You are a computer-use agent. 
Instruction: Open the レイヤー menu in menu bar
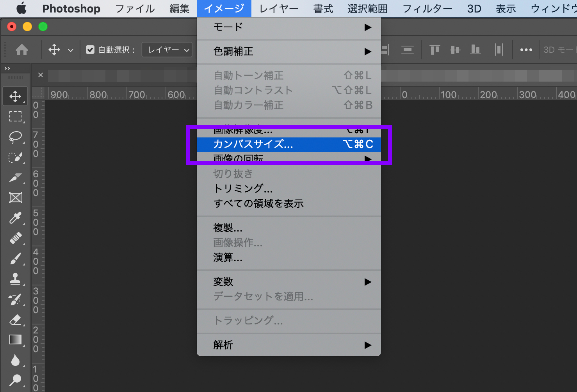279,9
